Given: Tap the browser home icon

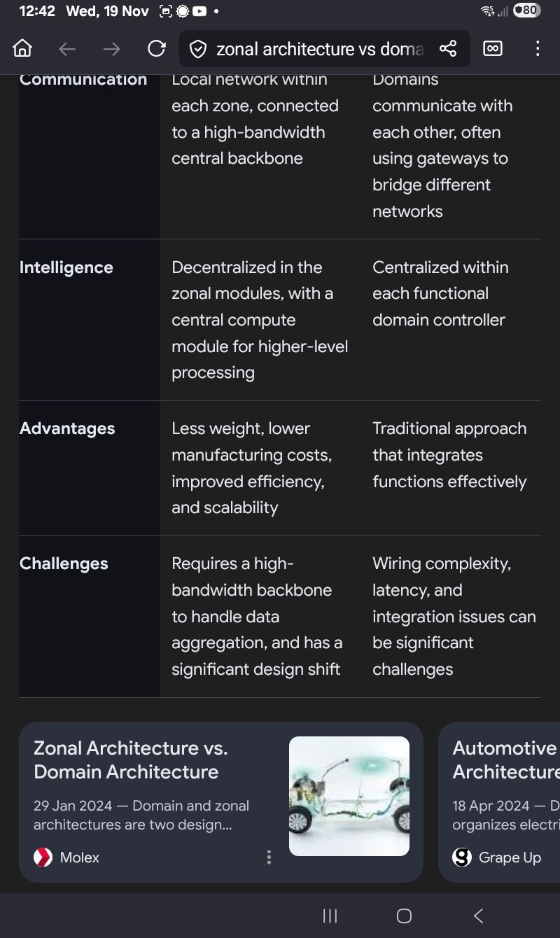Looking at the screenshot, I should pyautogui.click(x=22, y=48).
